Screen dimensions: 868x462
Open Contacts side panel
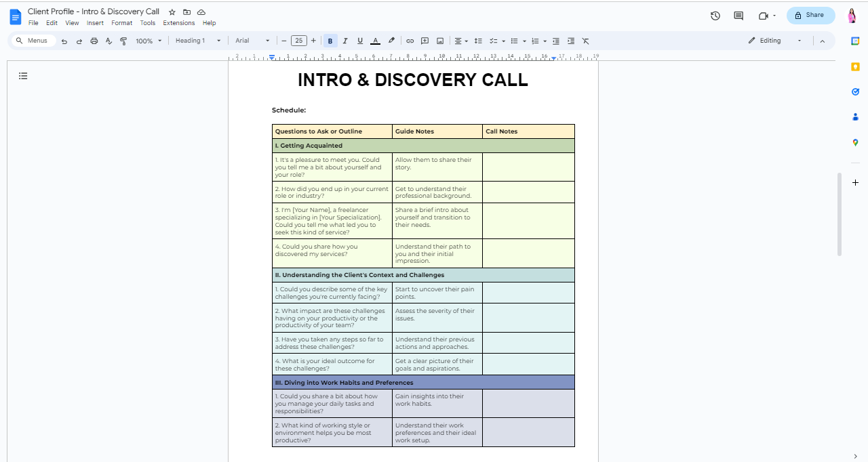tap(855, 117)
